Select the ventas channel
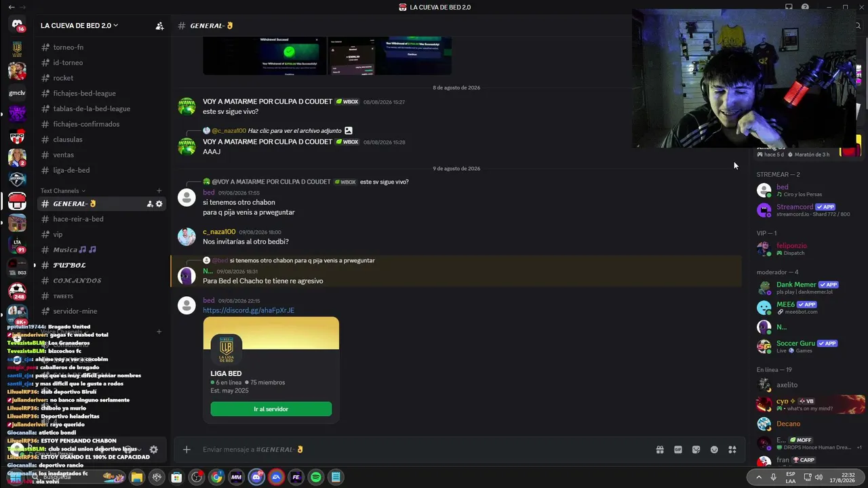Viewport: 868px width, 488px height. [x=100, y=155]
